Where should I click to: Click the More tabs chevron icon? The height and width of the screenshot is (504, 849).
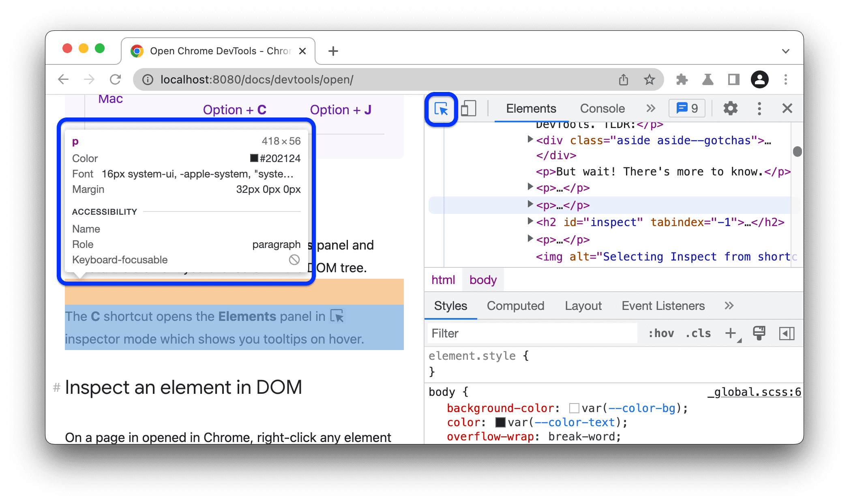click(x=650, y=109)
